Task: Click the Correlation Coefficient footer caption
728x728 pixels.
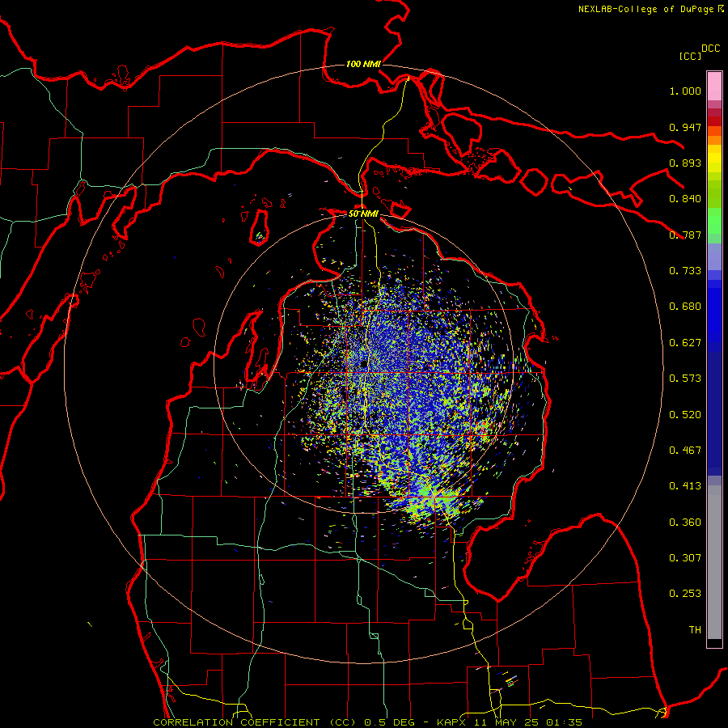Action: coord(367,722)
